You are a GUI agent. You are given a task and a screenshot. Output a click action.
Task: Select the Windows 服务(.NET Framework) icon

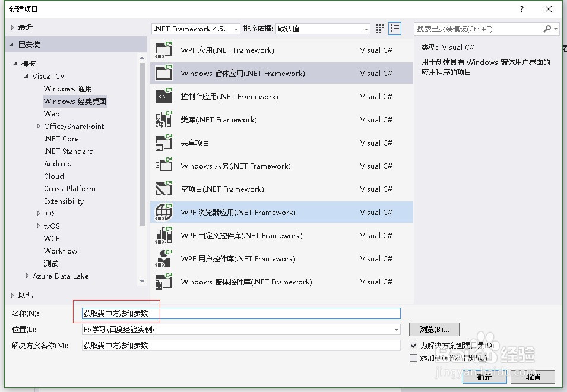(x=163, y=166)
